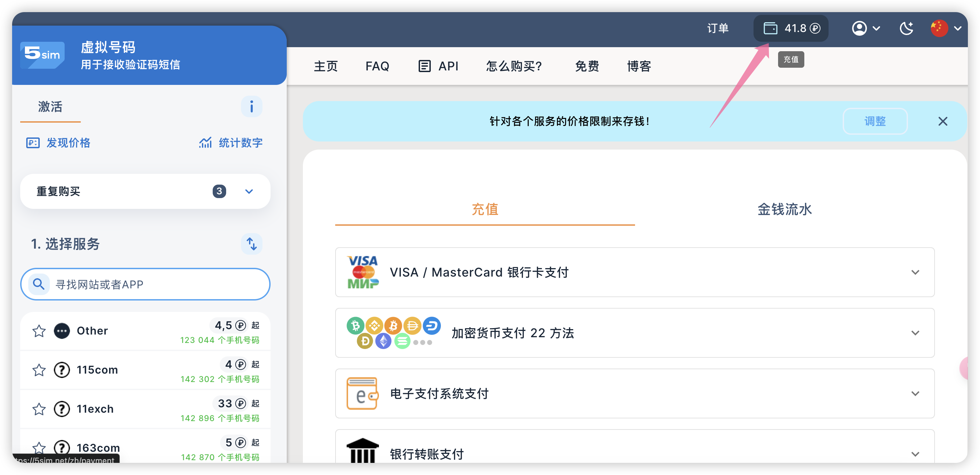This screenshot has width=980, height=475.
Task: Select the Other service row
Action: 145,331
